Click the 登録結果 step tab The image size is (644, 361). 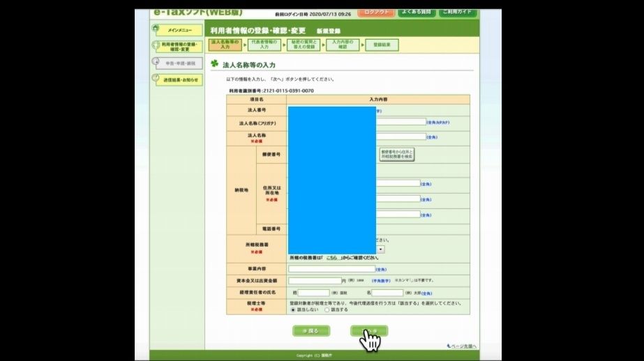coord(381,45)
